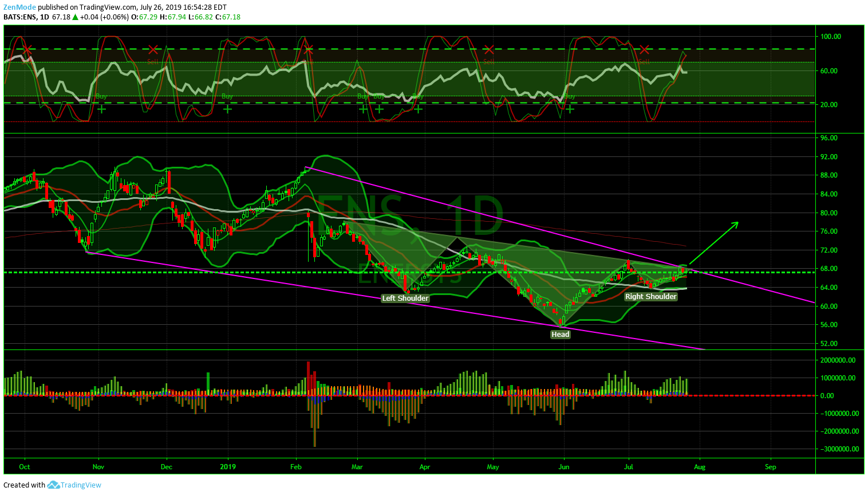Click the Aug label on time axis
868x495 pixels.
click(x=700, y=467)
